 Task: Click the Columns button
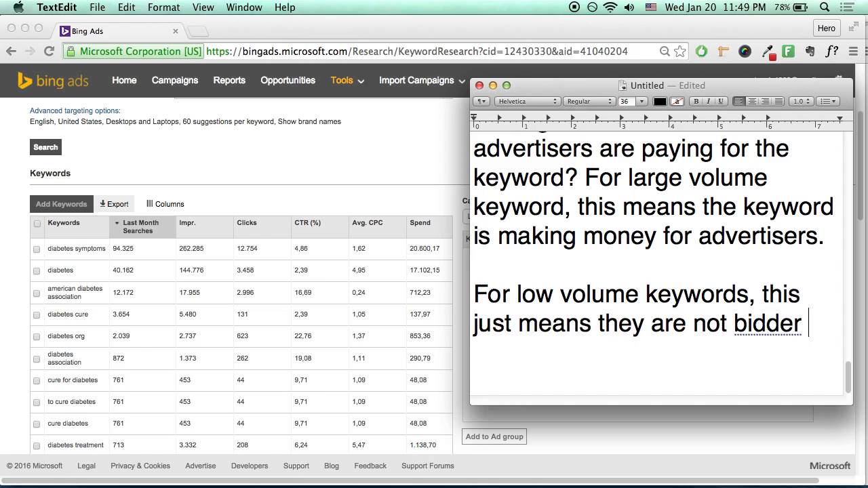click(165, 204)
